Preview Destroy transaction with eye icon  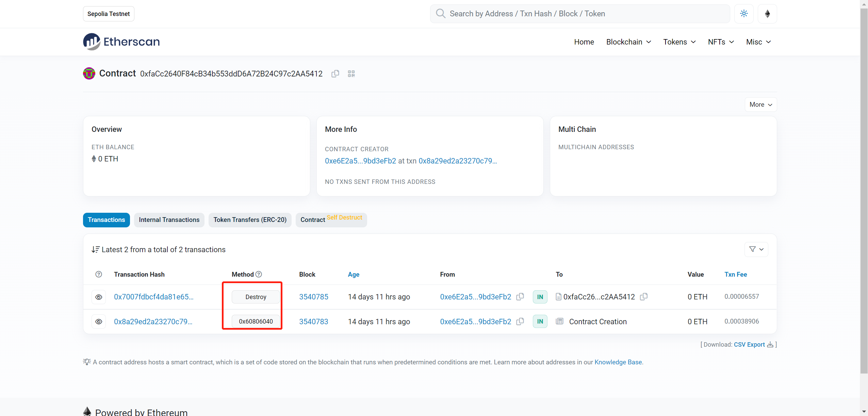(x=99, y=297)
